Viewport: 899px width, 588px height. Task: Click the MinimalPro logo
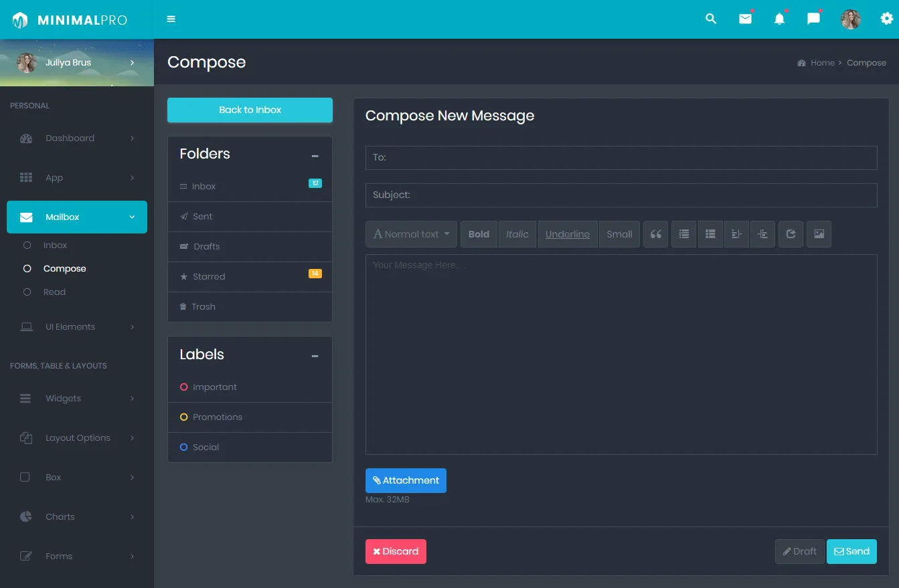pyautogui.click(x=70, y=20)
